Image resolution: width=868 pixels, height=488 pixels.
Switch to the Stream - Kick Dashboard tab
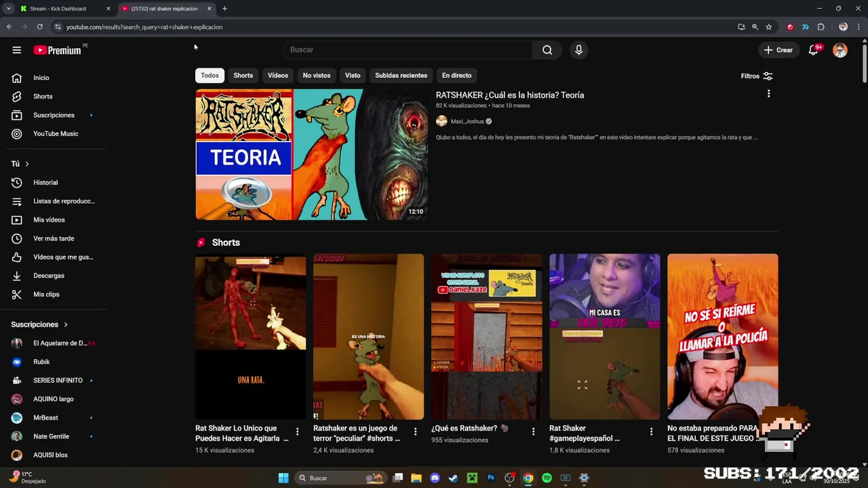(x=65, y=9)
